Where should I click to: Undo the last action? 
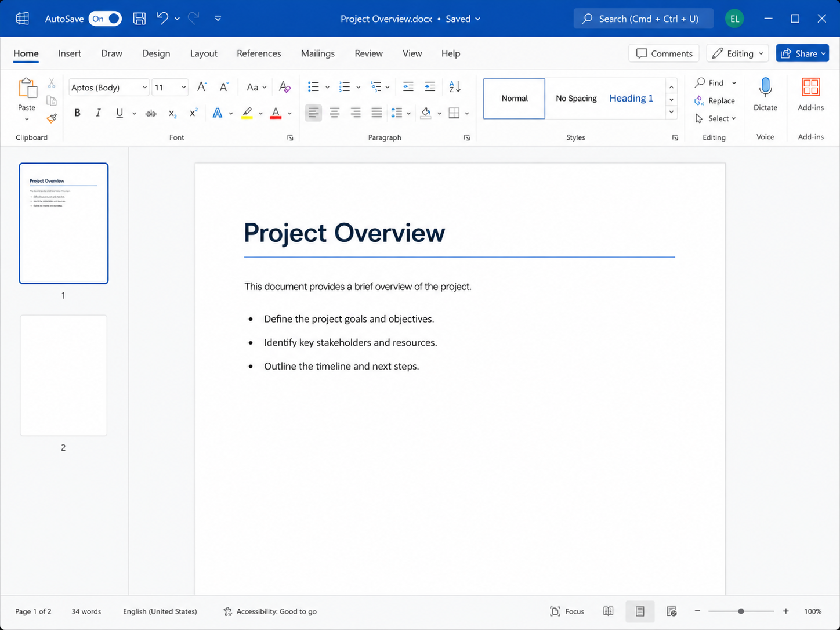162,19
